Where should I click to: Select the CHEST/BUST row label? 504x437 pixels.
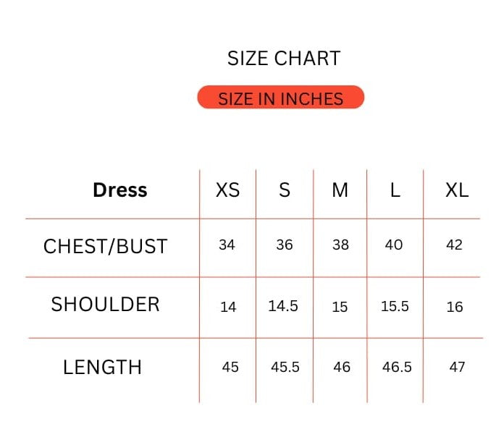106,247
